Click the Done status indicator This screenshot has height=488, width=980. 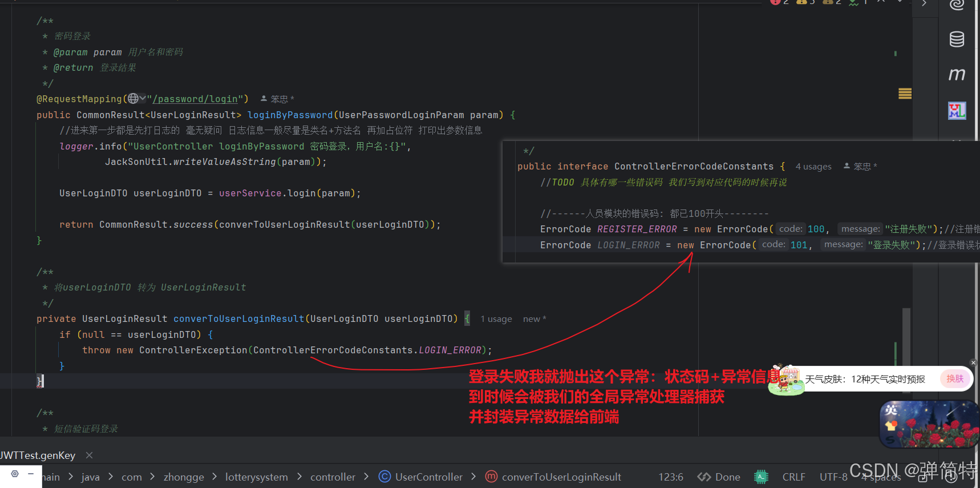pos(719,477)
